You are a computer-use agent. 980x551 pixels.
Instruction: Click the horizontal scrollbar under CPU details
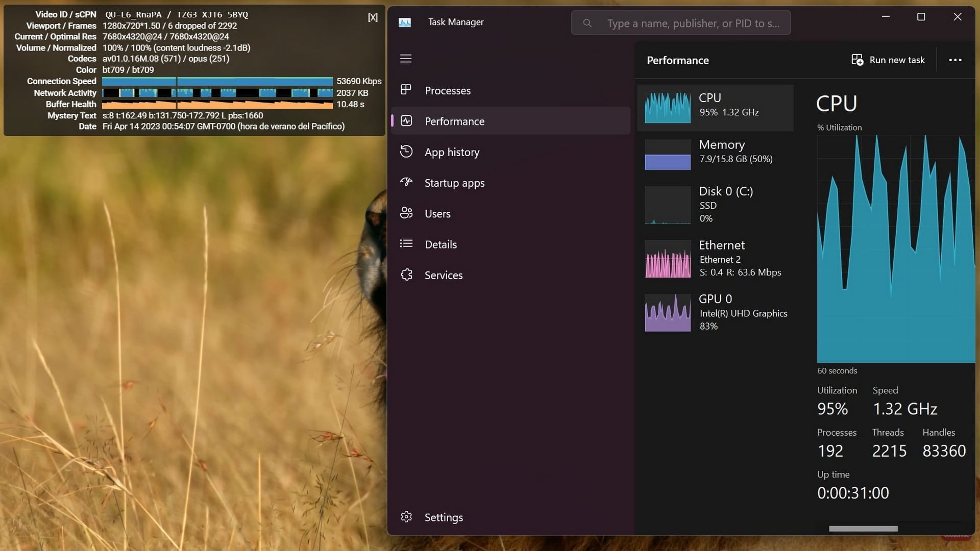[863, 529]
